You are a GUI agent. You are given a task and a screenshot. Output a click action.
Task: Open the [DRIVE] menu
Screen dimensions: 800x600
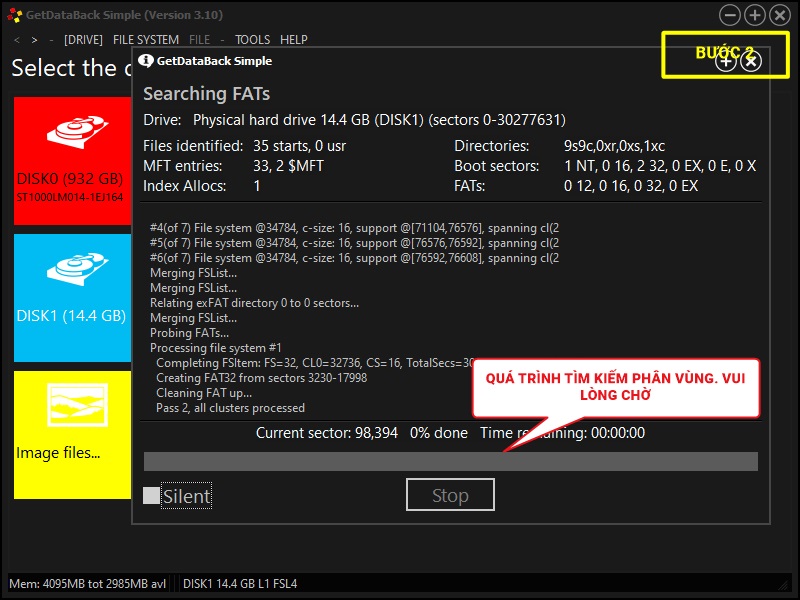point(83,40)
